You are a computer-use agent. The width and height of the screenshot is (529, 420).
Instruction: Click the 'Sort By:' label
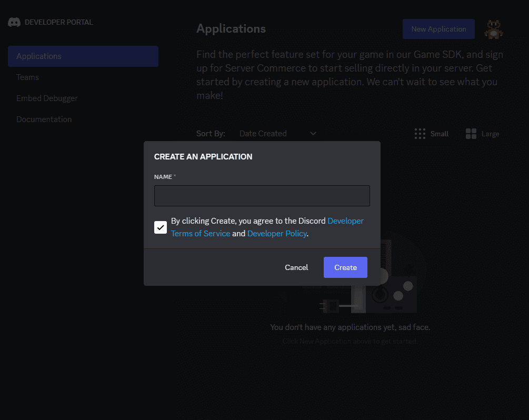[x=211, y=134]
